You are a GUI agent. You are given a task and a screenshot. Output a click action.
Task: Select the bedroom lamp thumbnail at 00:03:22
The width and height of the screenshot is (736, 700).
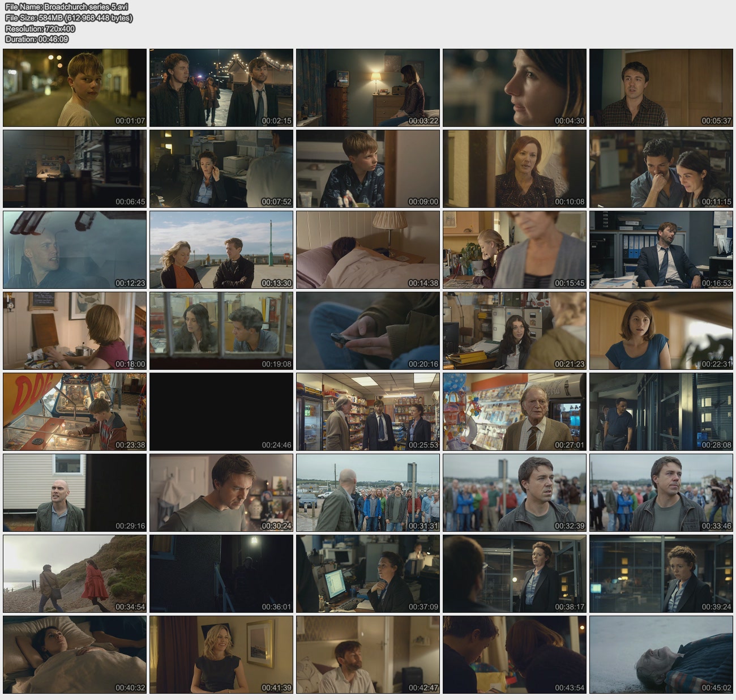(368, 88)
